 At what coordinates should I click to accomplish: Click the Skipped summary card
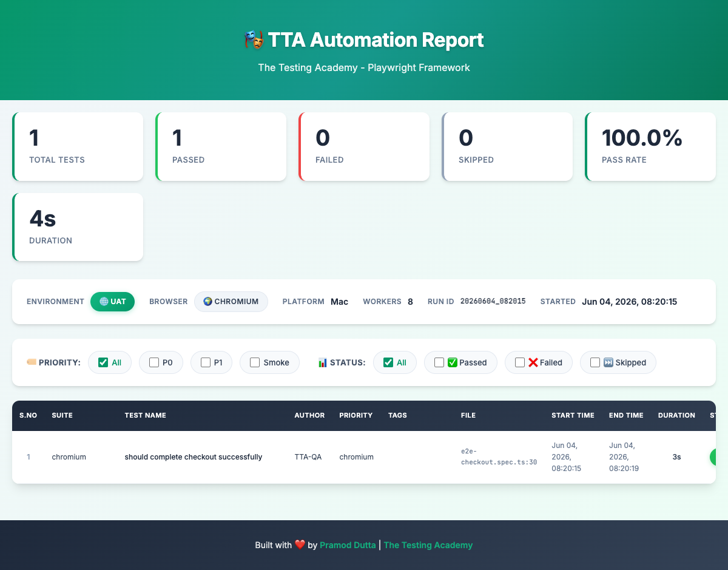pyautogui.click(x=507, y=146)
